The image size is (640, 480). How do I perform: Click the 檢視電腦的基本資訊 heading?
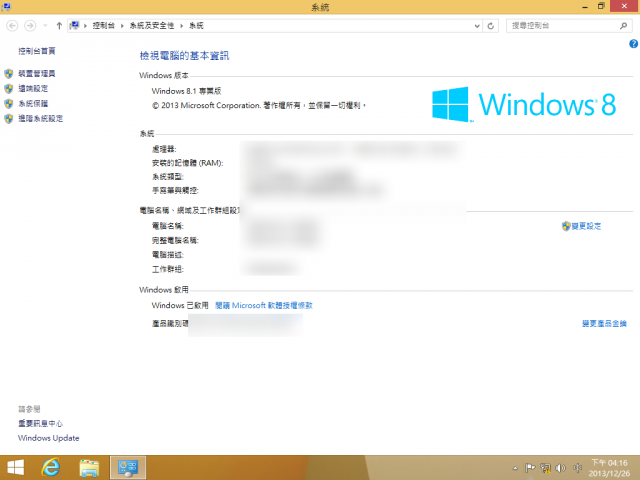point(184,56)
